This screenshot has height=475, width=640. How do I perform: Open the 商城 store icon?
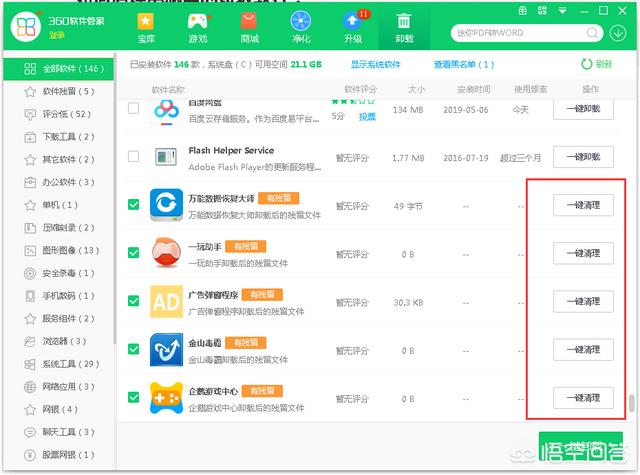[x=248, y=28]
